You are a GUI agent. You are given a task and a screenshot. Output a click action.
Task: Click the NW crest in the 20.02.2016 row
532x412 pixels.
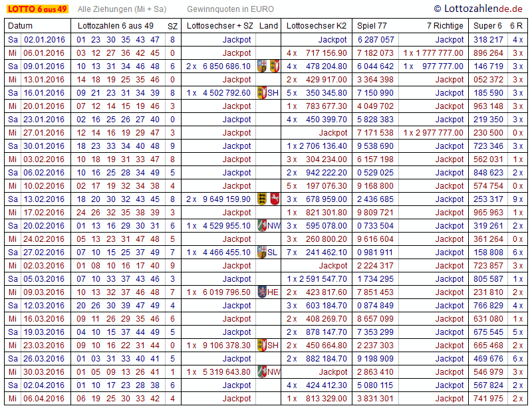pos(262,226)
